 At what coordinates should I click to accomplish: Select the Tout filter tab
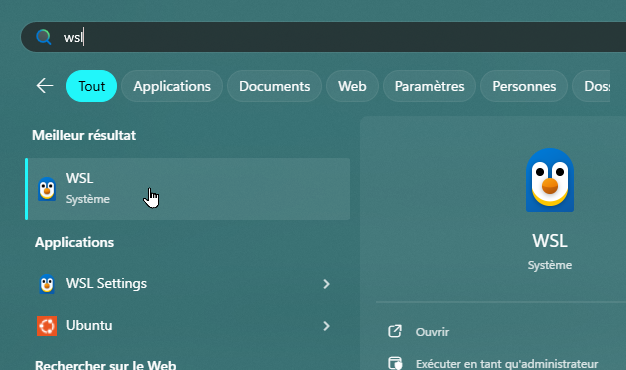point(91,86)
